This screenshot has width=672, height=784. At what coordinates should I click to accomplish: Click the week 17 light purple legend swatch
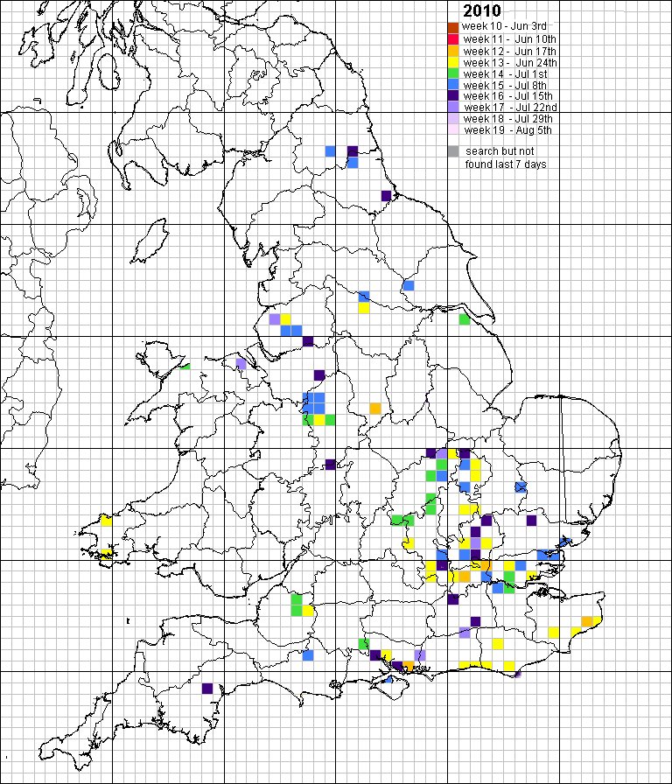[x=453, y=107]
